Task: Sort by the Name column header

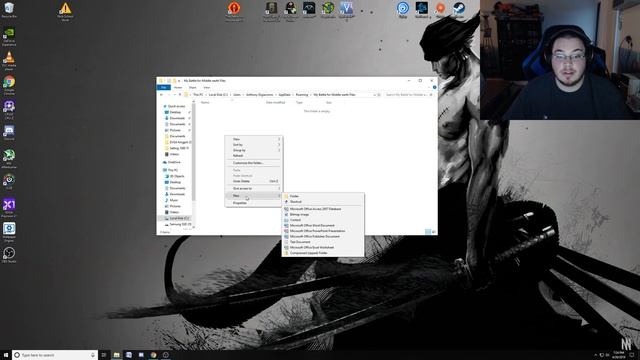Action: coord(205,102)
